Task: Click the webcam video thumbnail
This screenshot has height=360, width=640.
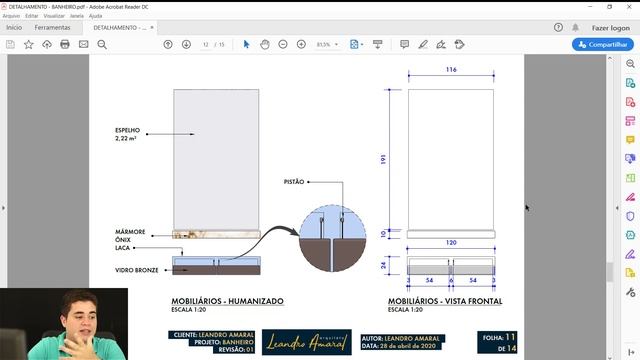Action: pos(64,324)
